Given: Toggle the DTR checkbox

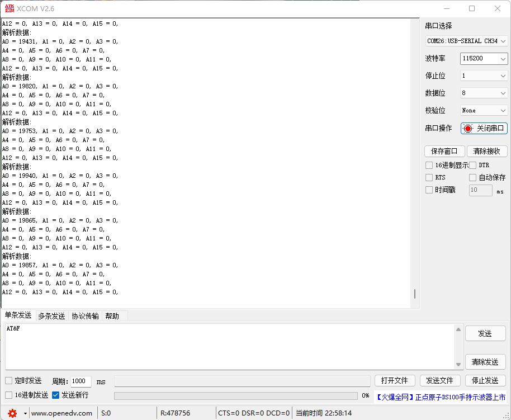Looking at the screenshot, I should [x=472, y=166].
